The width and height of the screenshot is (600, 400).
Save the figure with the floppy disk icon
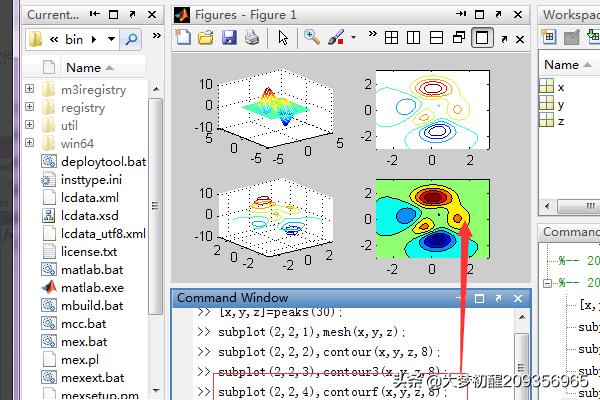(x=229, y=38)
